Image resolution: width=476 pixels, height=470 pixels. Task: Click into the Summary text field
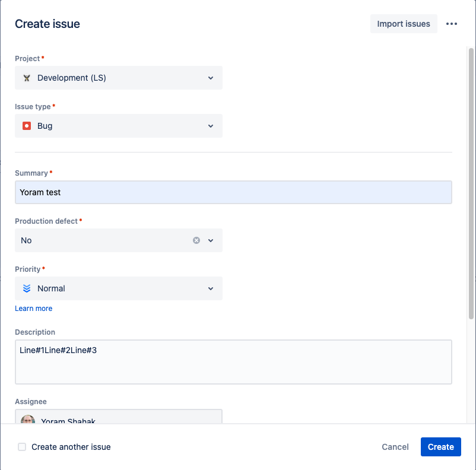(233, 192)
